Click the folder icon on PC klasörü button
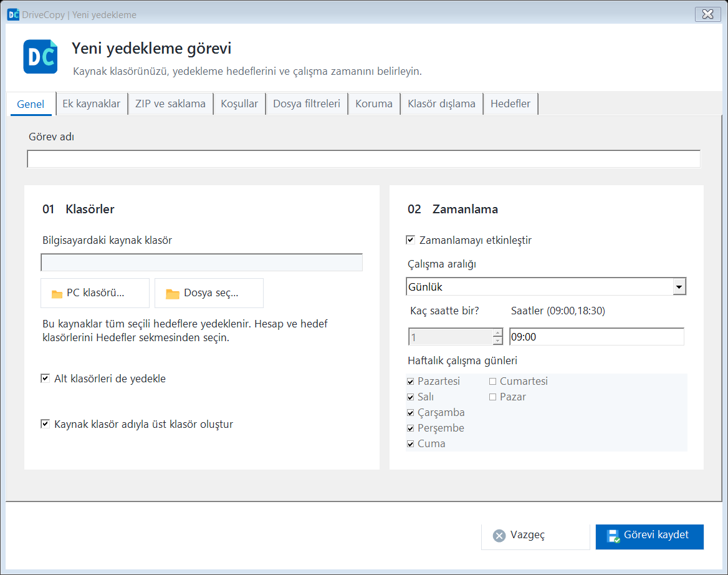The image size is (728, 575). click(57, 294)
